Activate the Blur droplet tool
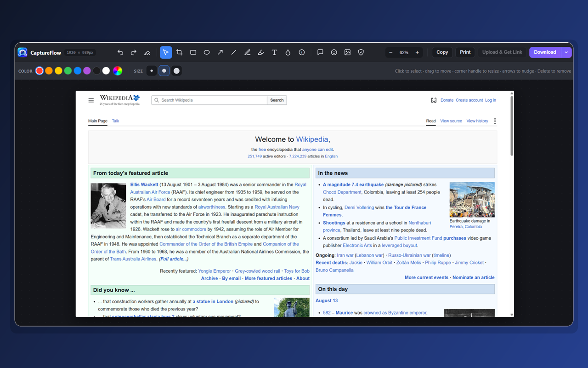This screenshot has height=368, width=588. tap(288, 52)
